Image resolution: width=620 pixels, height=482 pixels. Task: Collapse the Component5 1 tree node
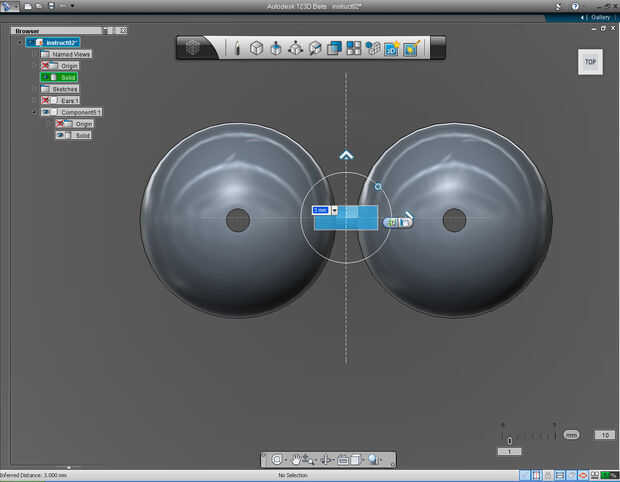[x=34, y=112]
